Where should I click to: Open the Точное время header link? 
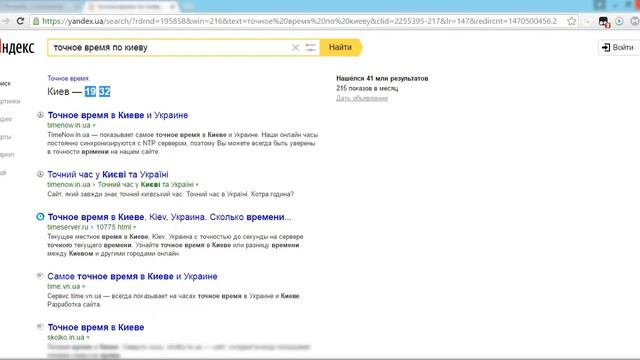pyautogui.click(x=68, y=78)
